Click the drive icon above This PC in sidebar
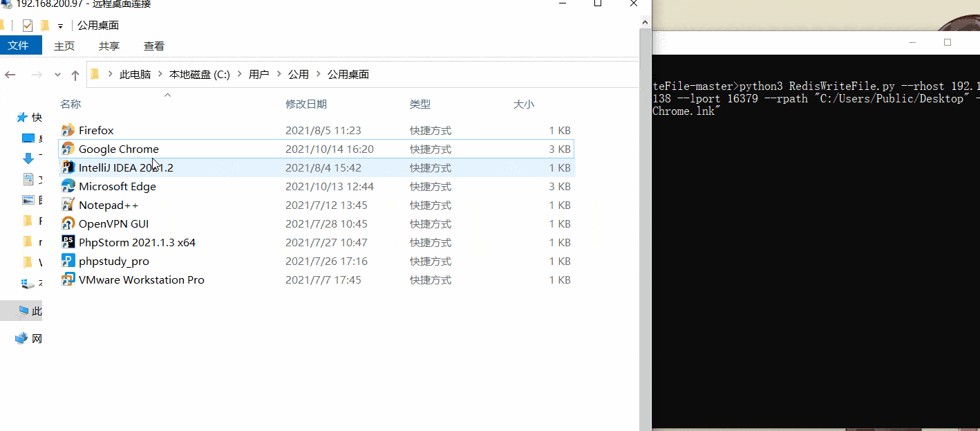 pyautogui.click(x=28, y=283)
